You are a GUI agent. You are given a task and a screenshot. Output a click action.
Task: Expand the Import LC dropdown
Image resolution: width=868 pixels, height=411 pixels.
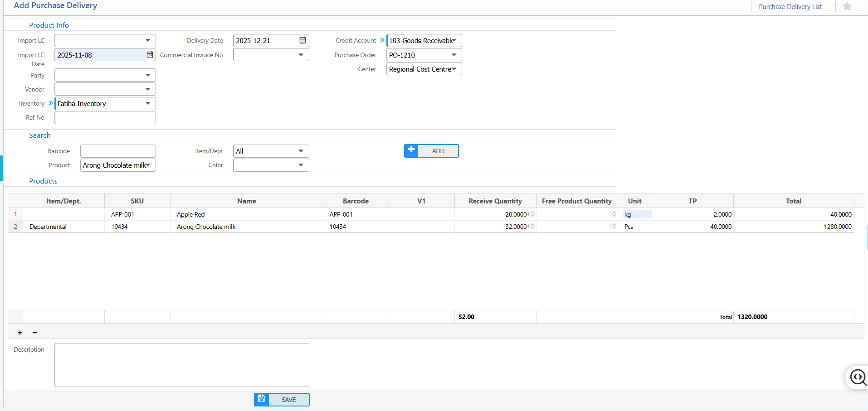coord(148,40)
